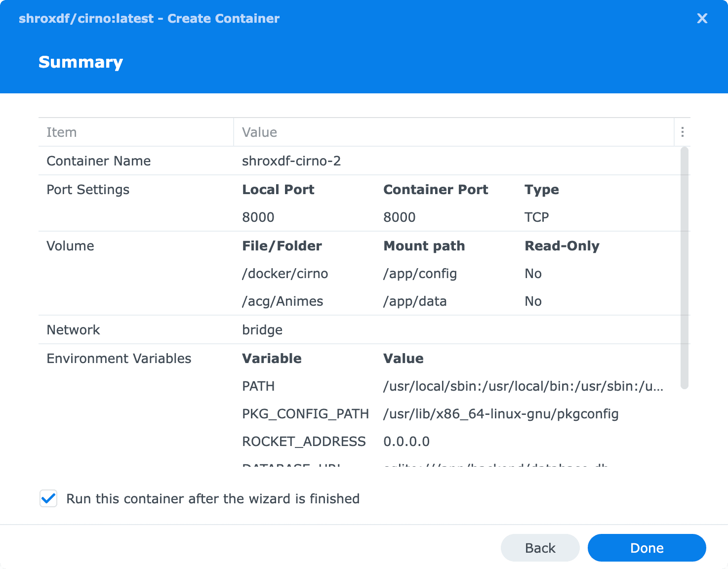Click the Network value bridge

pos(262,329)
